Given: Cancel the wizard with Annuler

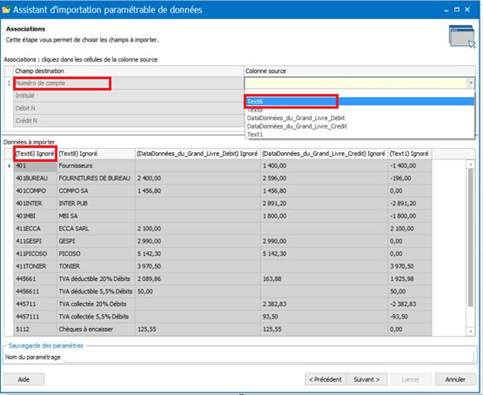Looking at the screenshot, I should (x=455, y=379).
